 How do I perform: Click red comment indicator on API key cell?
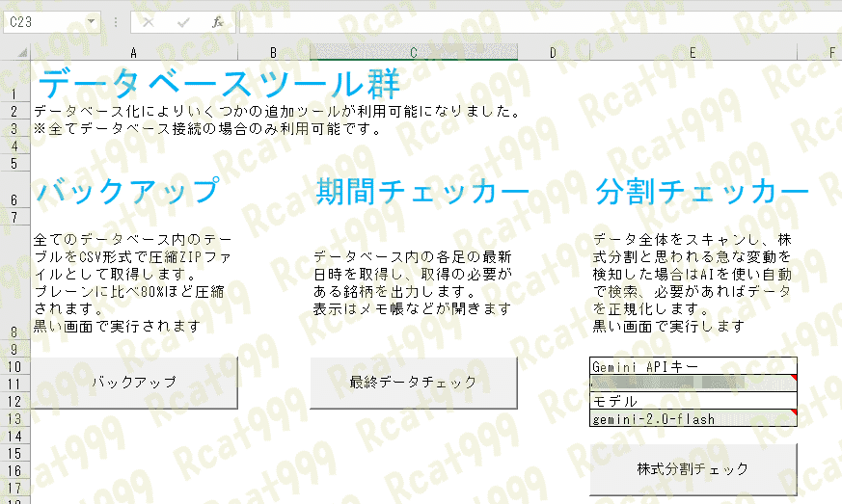pyautogui.click(x=794, y=379)
